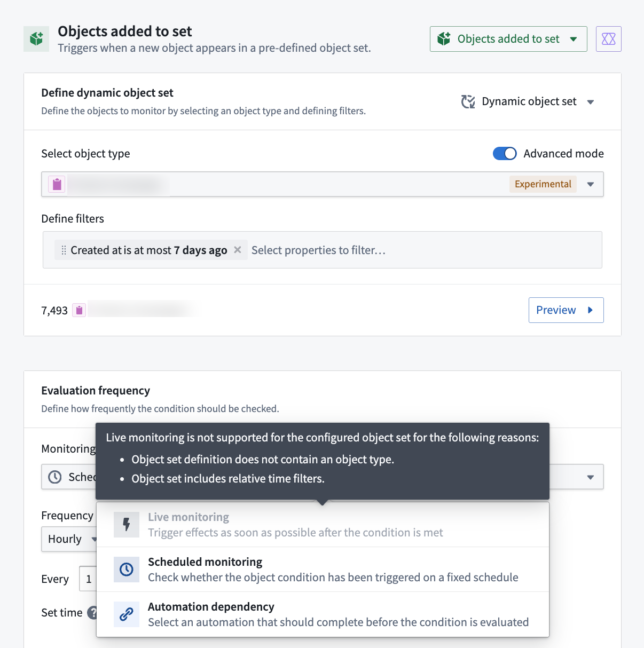Open the purple branch icon button
Screen dimensions: 644x648
coord(608,39)
